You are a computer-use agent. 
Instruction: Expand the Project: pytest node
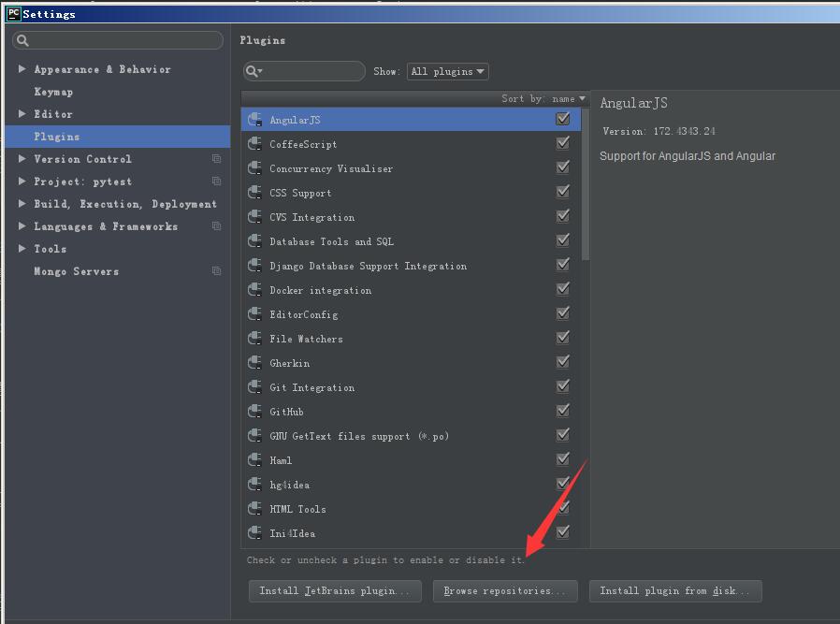[22, 181]
